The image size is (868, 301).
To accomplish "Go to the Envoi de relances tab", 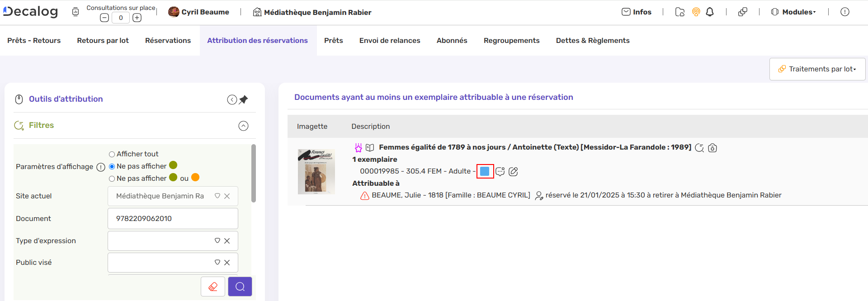I will click(390, 40).
